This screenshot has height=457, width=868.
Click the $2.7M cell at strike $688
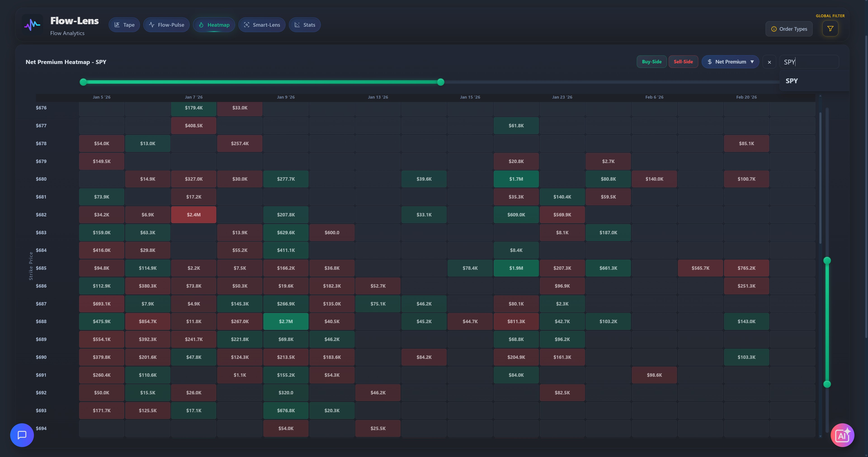(x=286, y=322)
